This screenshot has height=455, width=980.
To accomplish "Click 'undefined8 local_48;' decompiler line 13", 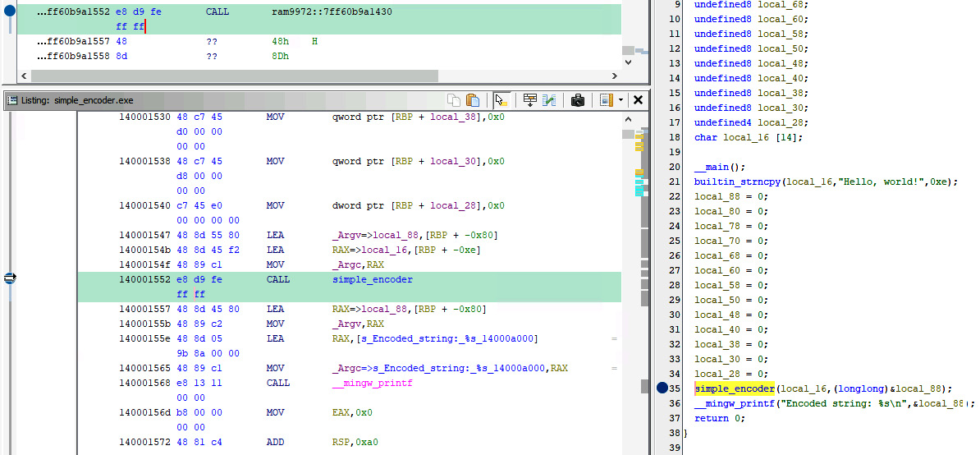I will click(x=752, y=63).
